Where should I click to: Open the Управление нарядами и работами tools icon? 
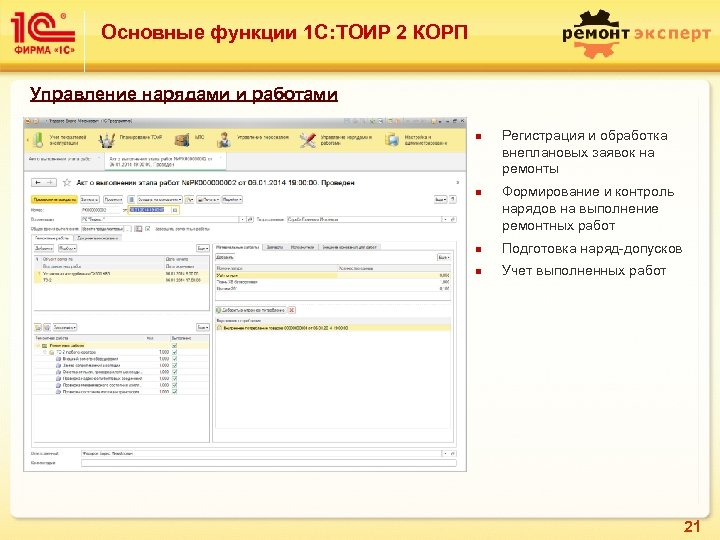pos(307,140)
